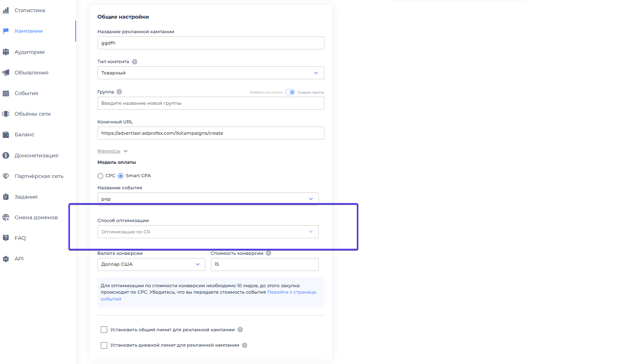
Task: Click the Домонетизация dollar icon
Action: pos(6,155)
